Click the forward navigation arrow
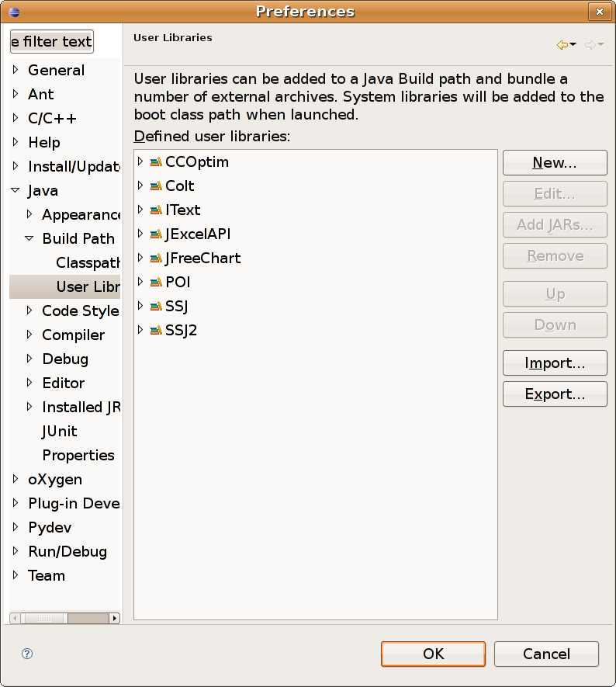Screen dimensions: 616x687 pos(590,45)
